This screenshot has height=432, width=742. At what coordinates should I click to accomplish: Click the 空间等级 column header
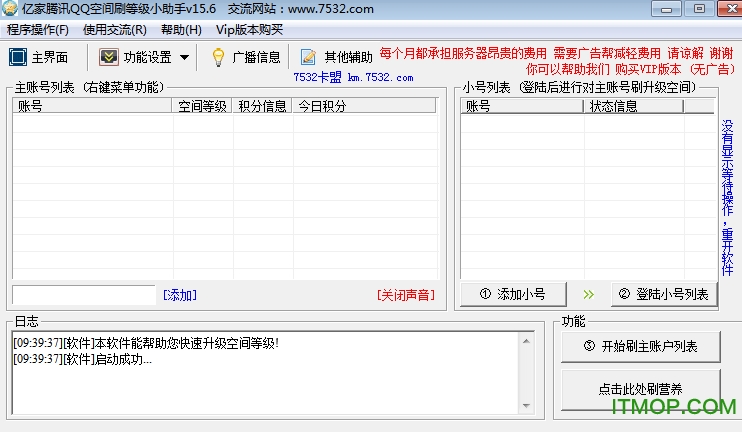click(202, 106)
